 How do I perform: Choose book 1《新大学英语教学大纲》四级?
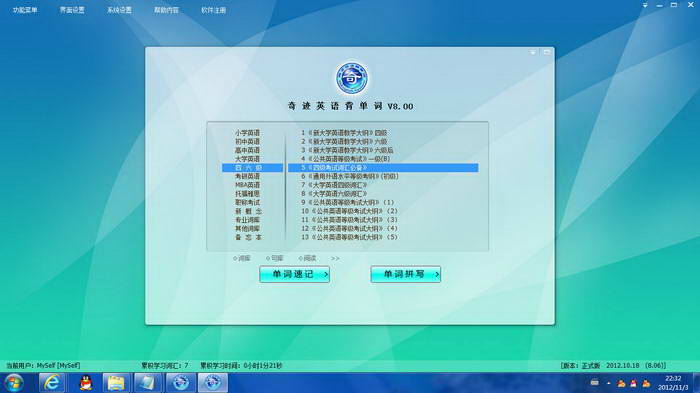click(344, 133)
